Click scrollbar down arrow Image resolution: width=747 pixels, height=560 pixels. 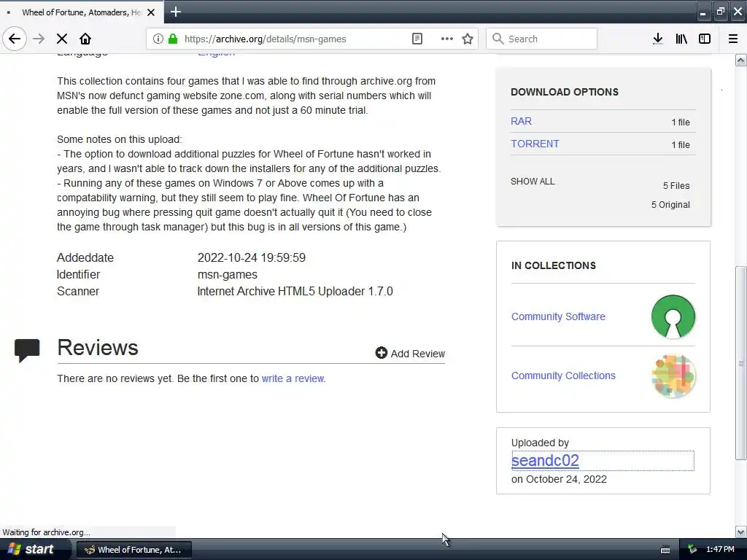click(741, 532)
